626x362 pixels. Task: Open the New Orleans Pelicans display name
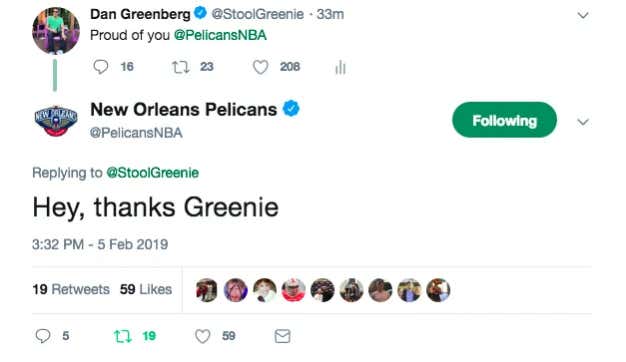click(184, 109)
